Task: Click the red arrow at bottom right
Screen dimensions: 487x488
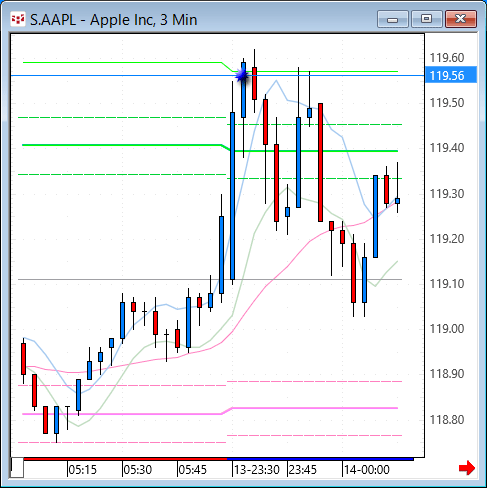Action: [x=467, y=468]
